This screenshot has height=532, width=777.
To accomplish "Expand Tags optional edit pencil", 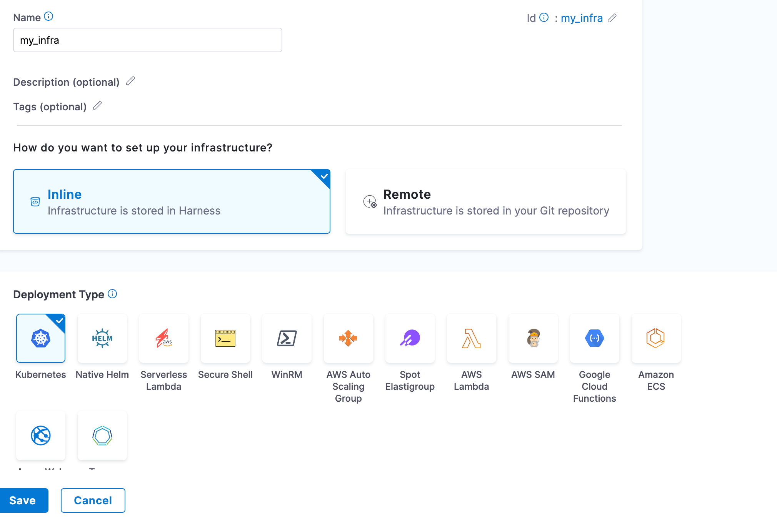I will (97, 106).
